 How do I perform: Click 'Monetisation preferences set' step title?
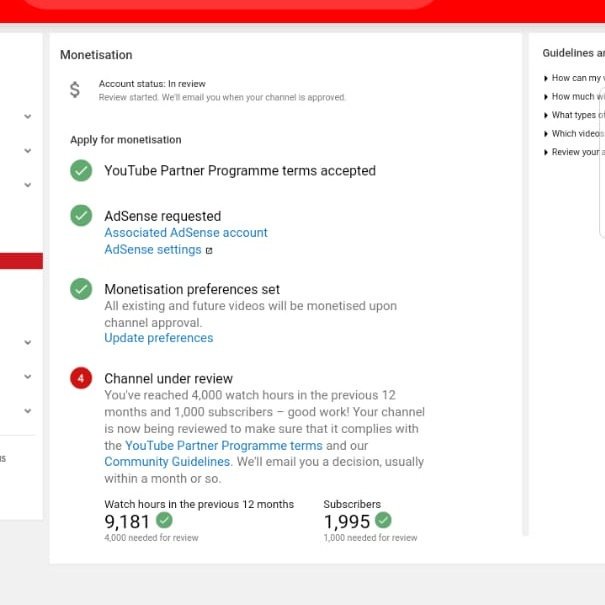pyautogui.click(x=192, y=289)
